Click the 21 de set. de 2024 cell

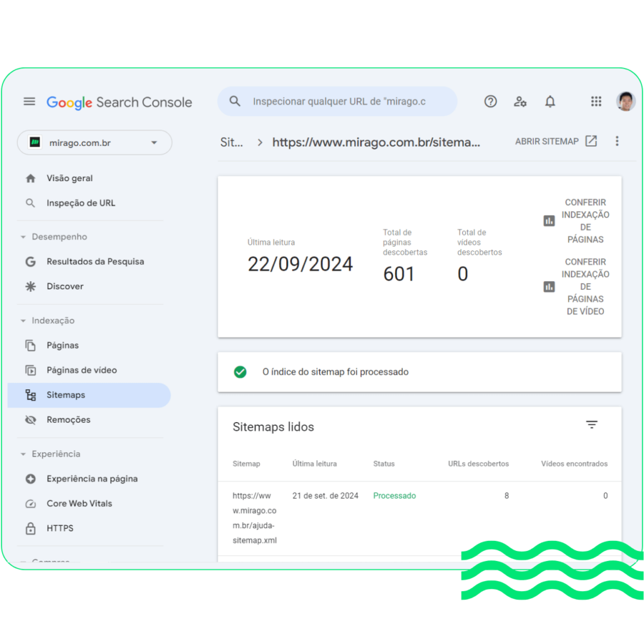tap(325, 496)
